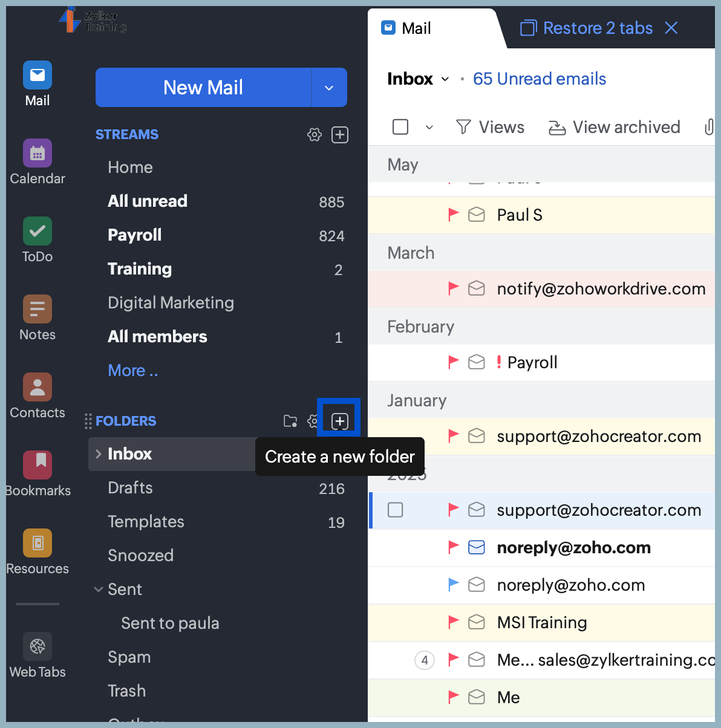Open the All members stream
The image size is (721, 728).
(x=157, y=337)
